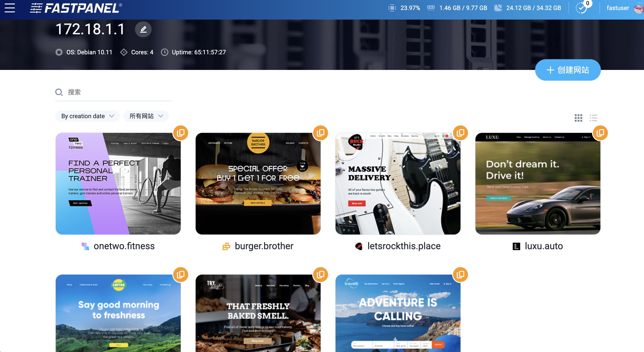Viewport: 644px width, 352px height.
Task: Open the letsrockthis.place site link
Action: (404, 246)
